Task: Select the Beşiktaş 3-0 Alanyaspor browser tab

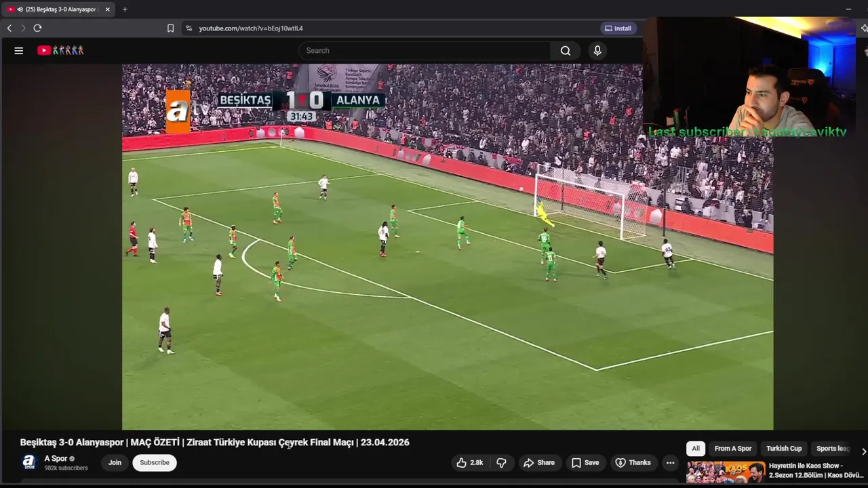Action: coord(58,9)
